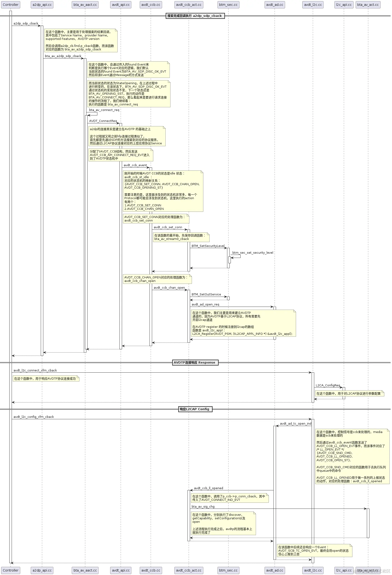This screenshot has height=575, width=392.
Task: Click the avdt_api.cc header box
Action: [120, 4]
